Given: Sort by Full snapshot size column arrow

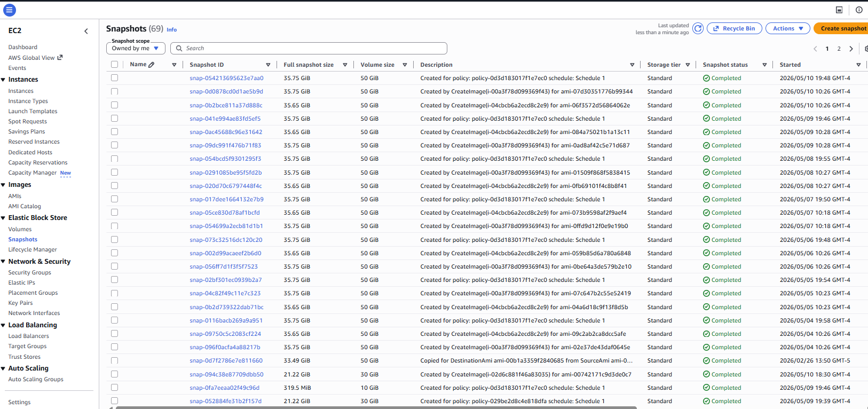Looking at the screenshot, I should click(x=345, y=65).
